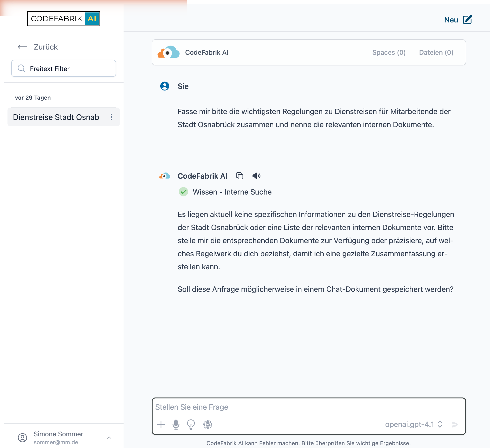
Task: Click the user avatar beside Sie
Action: coord(165,86)
